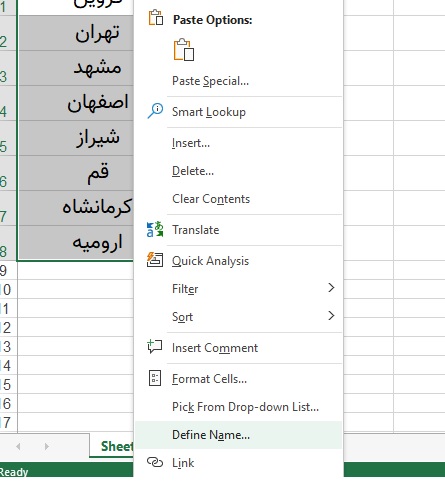Click the Smart Lookup magnifier icon
The image size is (445, 487).
coord(155,111)
